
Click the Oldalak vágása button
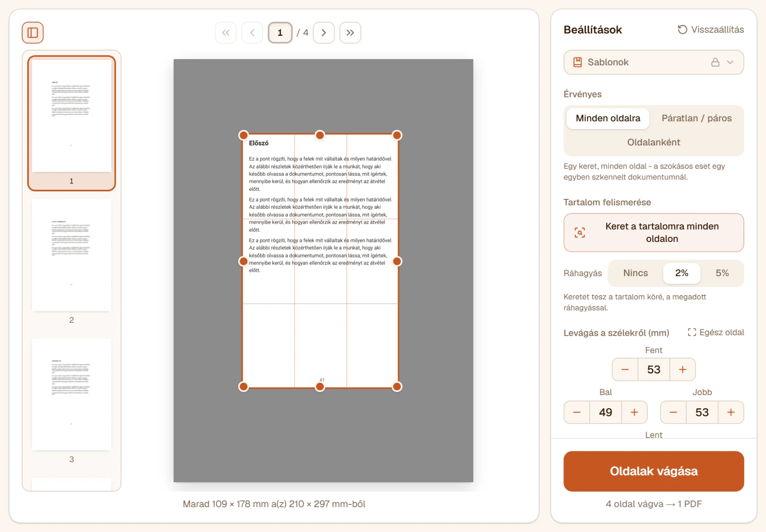pyautogui.click(x=654, y=471)
